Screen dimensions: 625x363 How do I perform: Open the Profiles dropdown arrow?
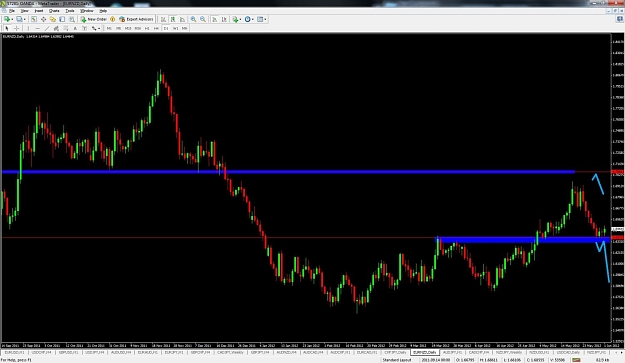25,19
